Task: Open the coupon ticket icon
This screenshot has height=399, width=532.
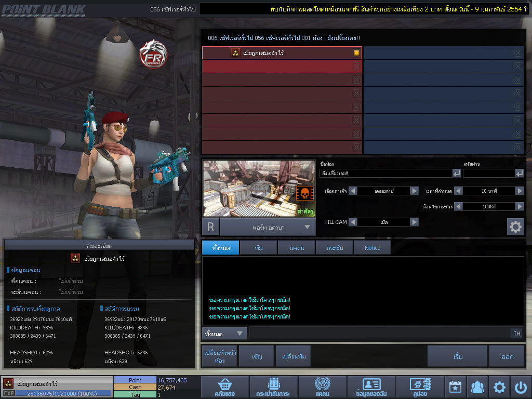Action: pos(420,387)
